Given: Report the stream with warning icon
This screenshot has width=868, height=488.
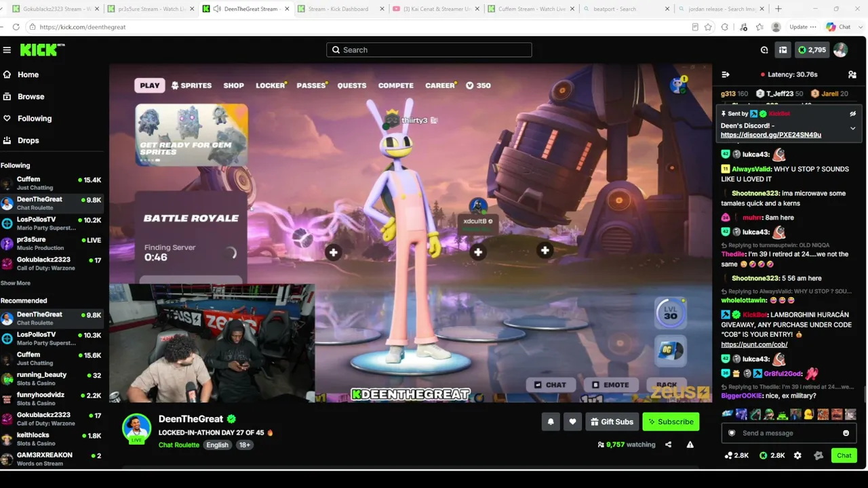Looking at the screenshot, I should coord(690,445).
